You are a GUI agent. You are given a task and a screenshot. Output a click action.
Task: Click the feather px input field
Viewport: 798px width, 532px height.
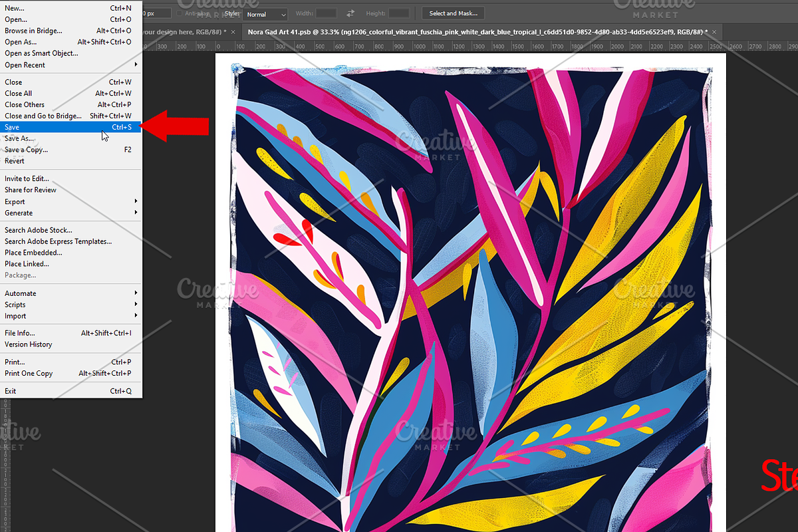[158, 13]
